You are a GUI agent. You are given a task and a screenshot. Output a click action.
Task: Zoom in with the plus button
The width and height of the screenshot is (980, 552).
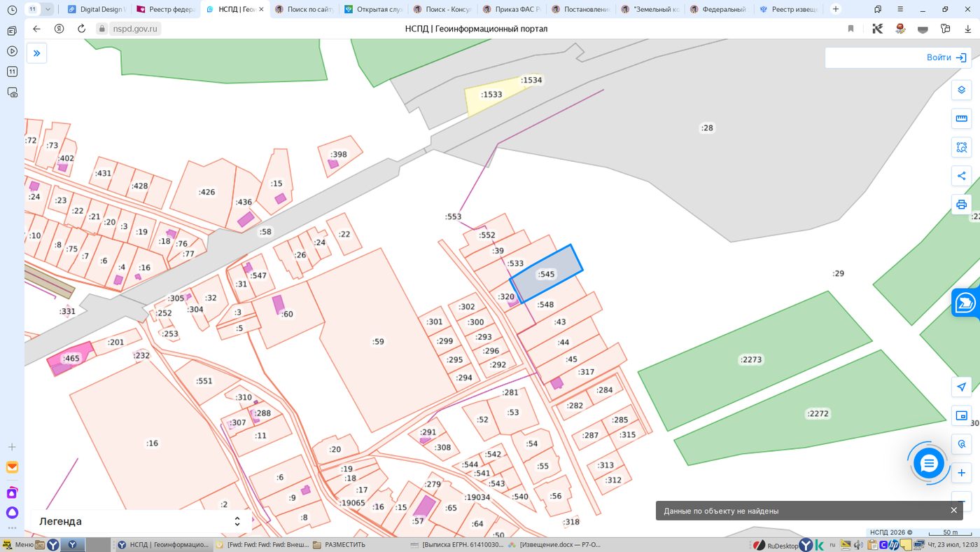pos(961,473)
